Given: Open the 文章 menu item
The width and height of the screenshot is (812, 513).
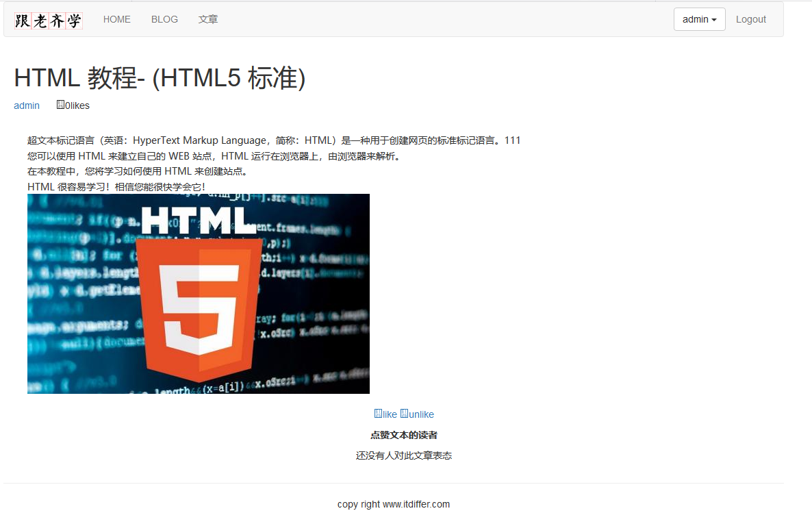Looking at the screenshot, I should [x=207, y=19].
